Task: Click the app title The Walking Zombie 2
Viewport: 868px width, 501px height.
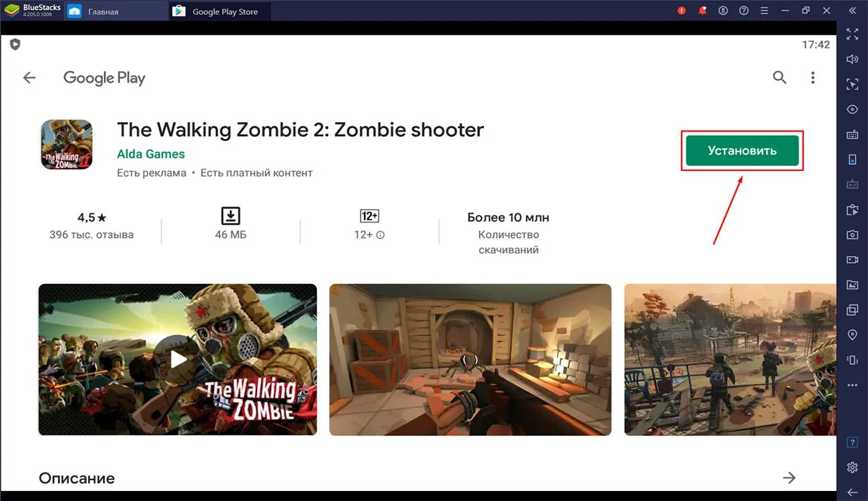Action: (x=300, y=130)
